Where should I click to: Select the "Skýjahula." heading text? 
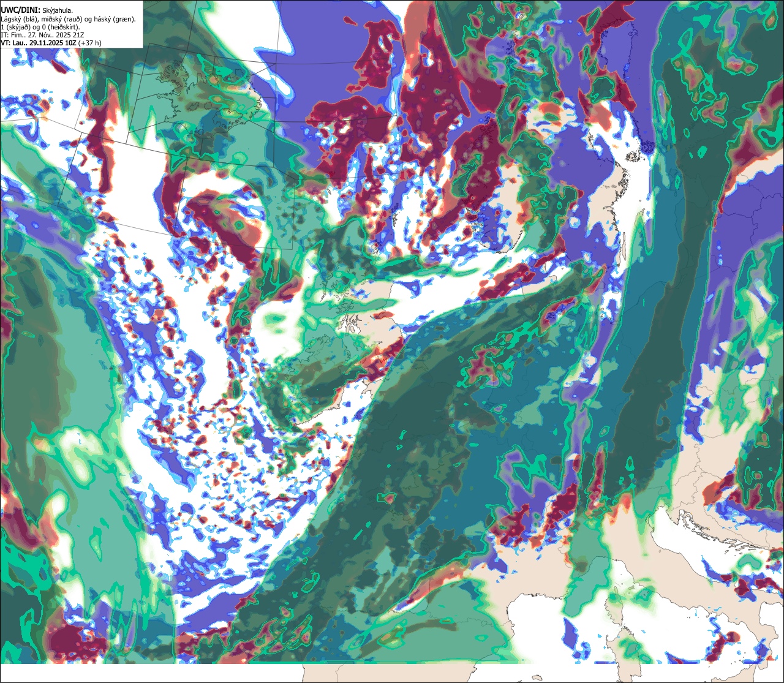(x=58, y=10)
